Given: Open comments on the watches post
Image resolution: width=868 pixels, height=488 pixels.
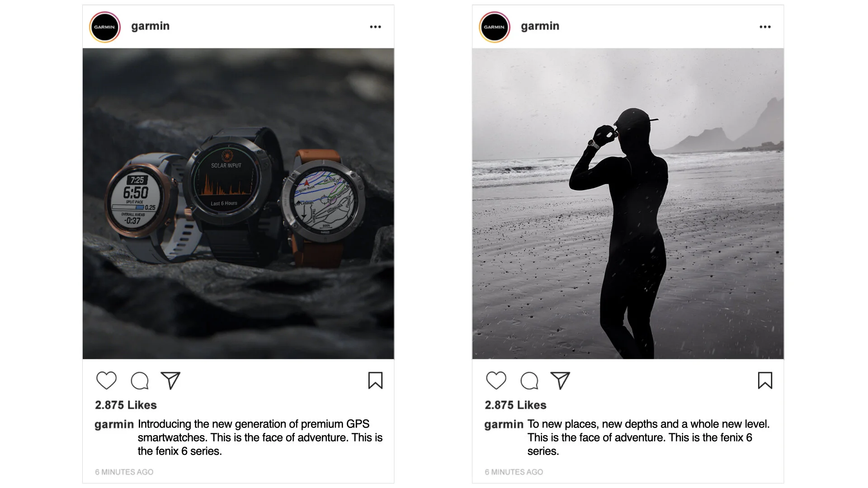Looking at the screenshot, I should [x=140, y=381].
